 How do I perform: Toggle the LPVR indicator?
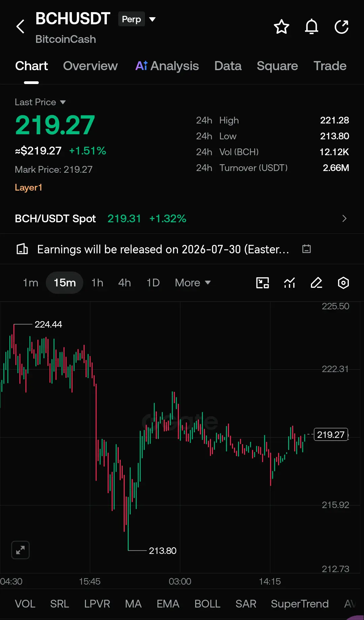[x=97, y=604]
